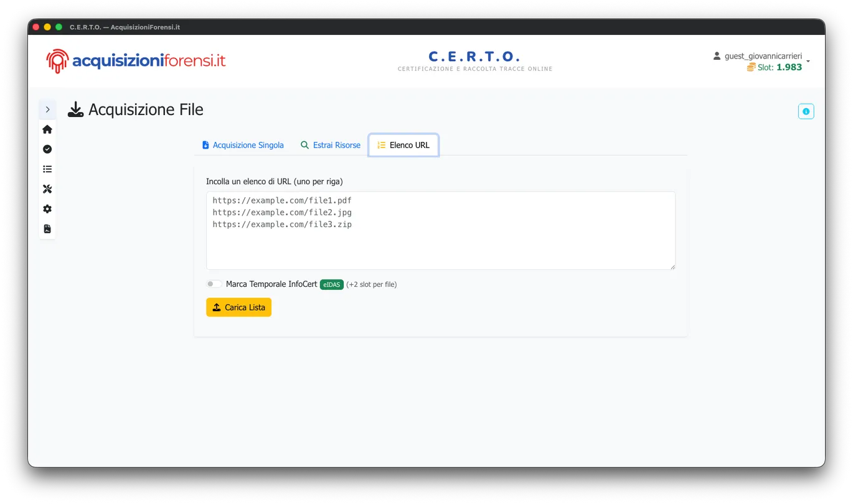Toggle the eIDAS timestamp switch off
Image resolution: width=853 pixels, height=504 pixels.
pyautogui.click(x=214, y=283)
